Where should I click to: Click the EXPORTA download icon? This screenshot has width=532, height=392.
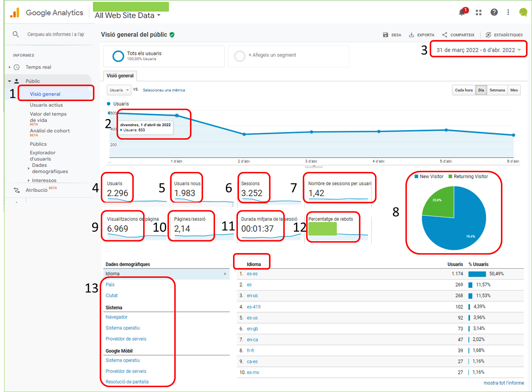pos(411,35)
